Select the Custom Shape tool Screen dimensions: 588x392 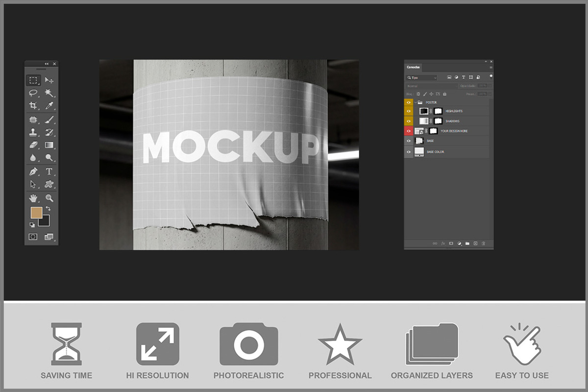click(49, 184)
